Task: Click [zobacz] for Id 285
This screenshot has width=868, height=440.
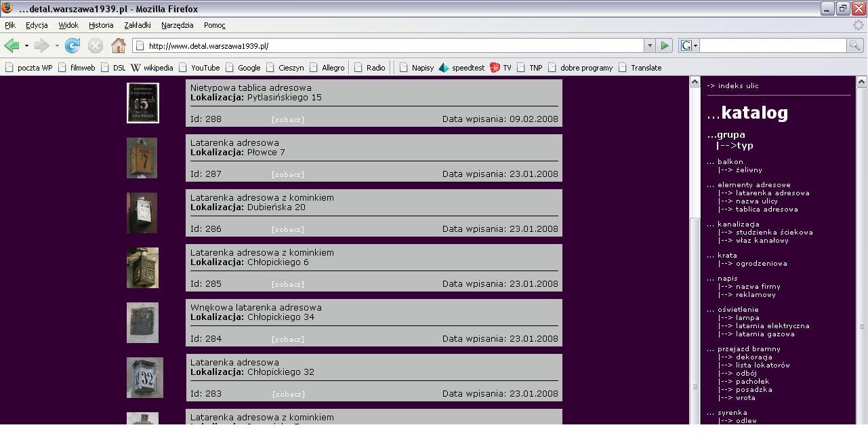Action: point(288,284)
